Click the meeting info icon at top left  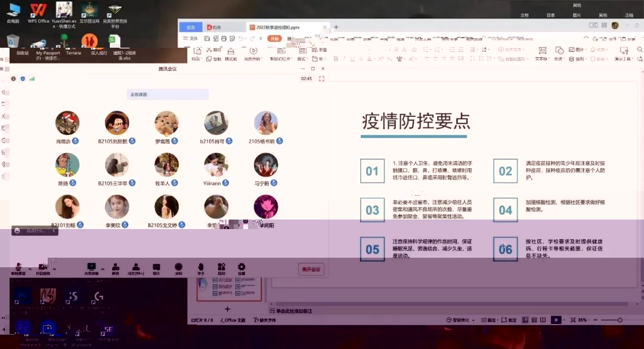[14, 79]
